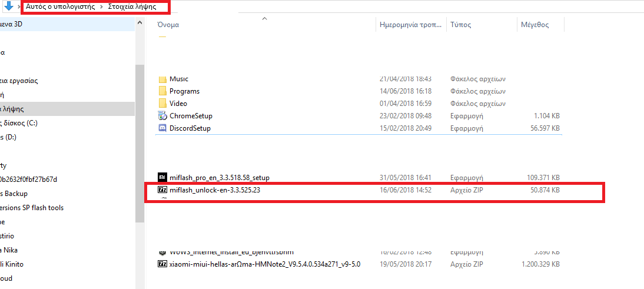Viewport: 644px width, 289px height.
Task: Sort files by the 'Μέγεθος' column
Action: point(535,25)
